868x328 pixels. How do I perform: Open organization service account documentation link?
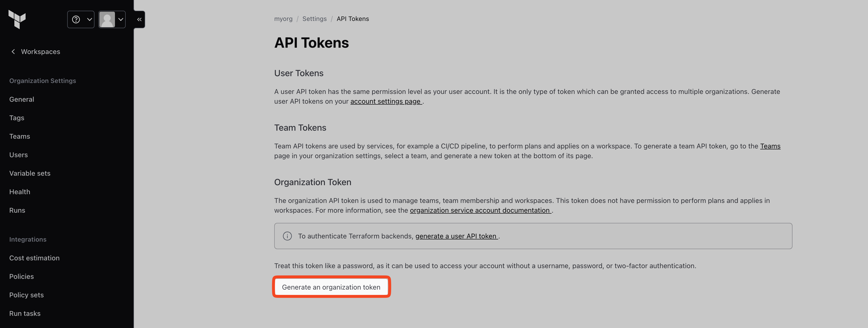click(480, 210)
